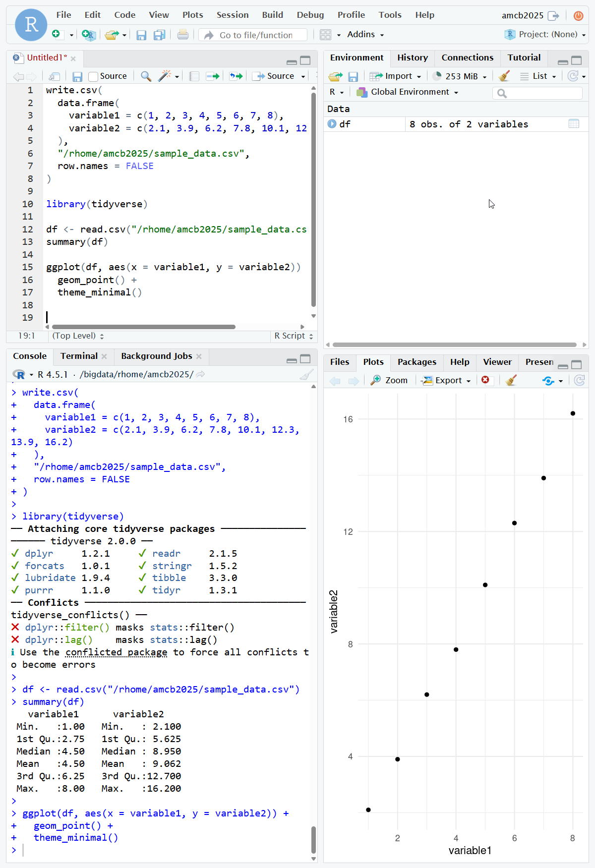The width and height of the screenshot is (595, 868).
Task: Open the (Top Level) scope selector
Action: click(x=78, y=336)
